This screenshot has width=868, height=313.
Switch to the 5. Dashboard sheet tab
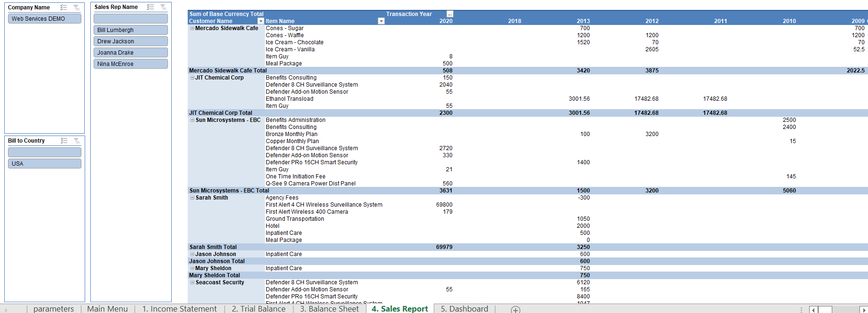[464, 309]
